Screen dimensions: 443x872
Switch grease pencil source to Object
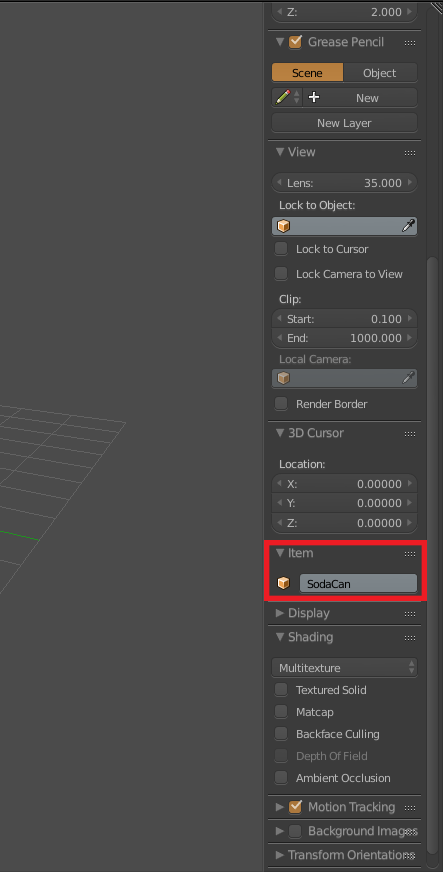(x=380, y=73)
